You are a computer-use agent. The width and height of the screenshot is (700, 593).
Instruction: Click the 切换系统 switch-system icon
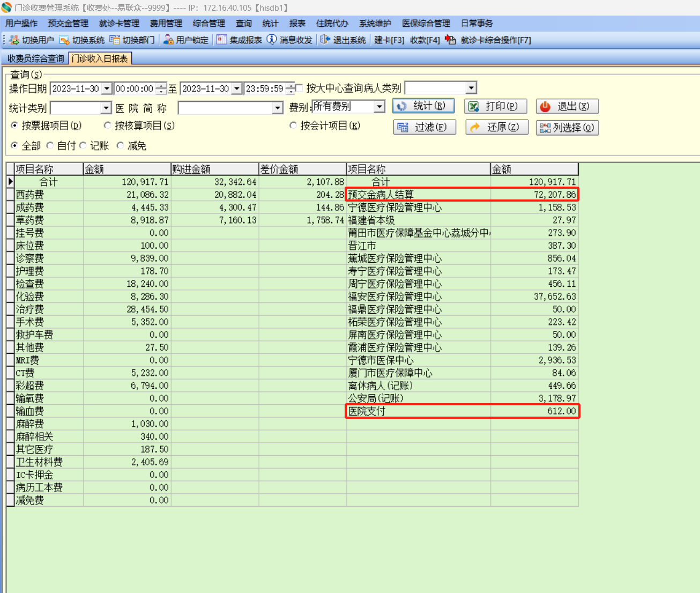(x=64, y=40)
